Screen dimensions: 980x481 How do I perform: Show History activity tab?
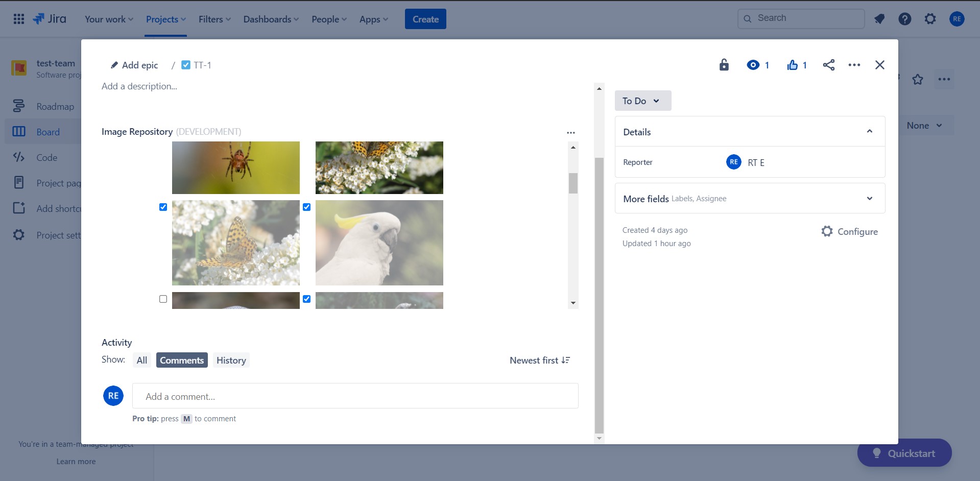231,360
